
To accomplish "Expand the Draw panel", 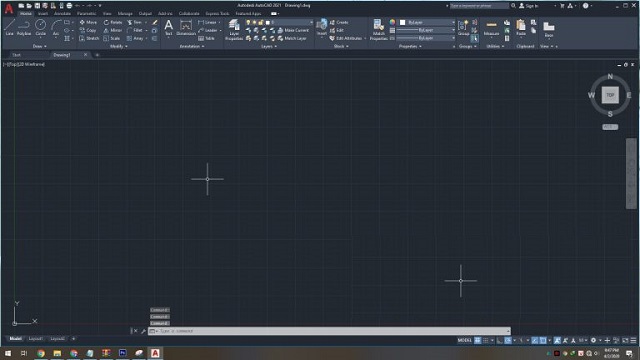I will [40, 47].
